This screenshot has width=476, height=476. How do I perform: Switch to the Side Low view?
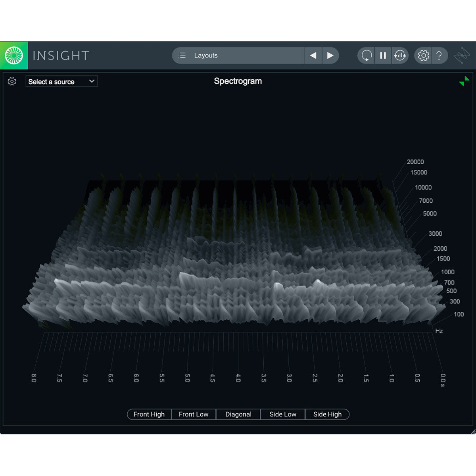coord(282,414)
